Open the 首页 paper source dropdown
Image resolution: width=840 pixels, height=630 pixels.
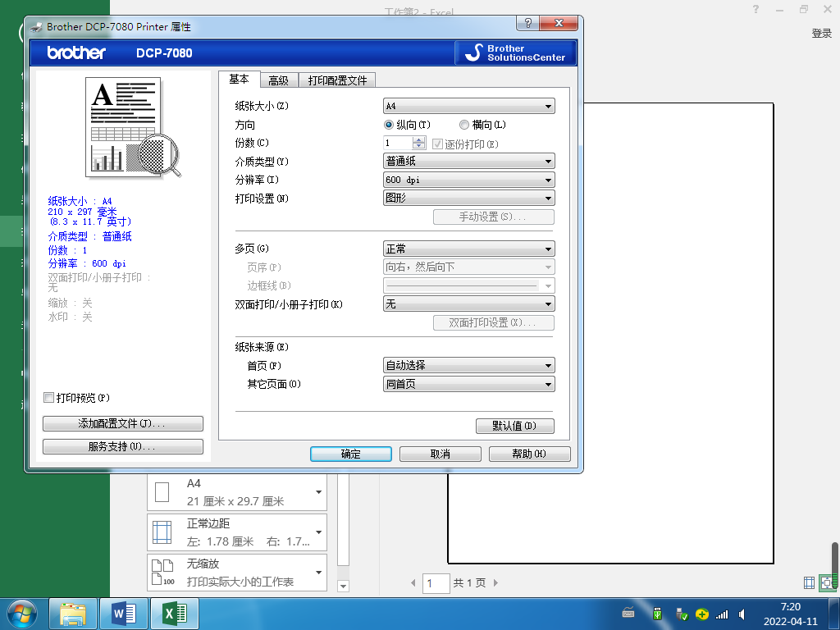pos(468,365)
